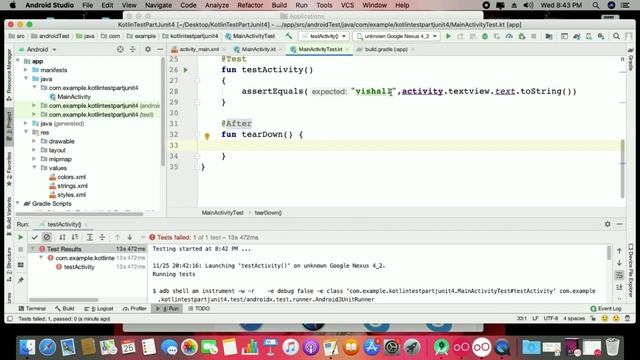Collapse the Test Results node
Screen dimensions: 640x360
33,249
